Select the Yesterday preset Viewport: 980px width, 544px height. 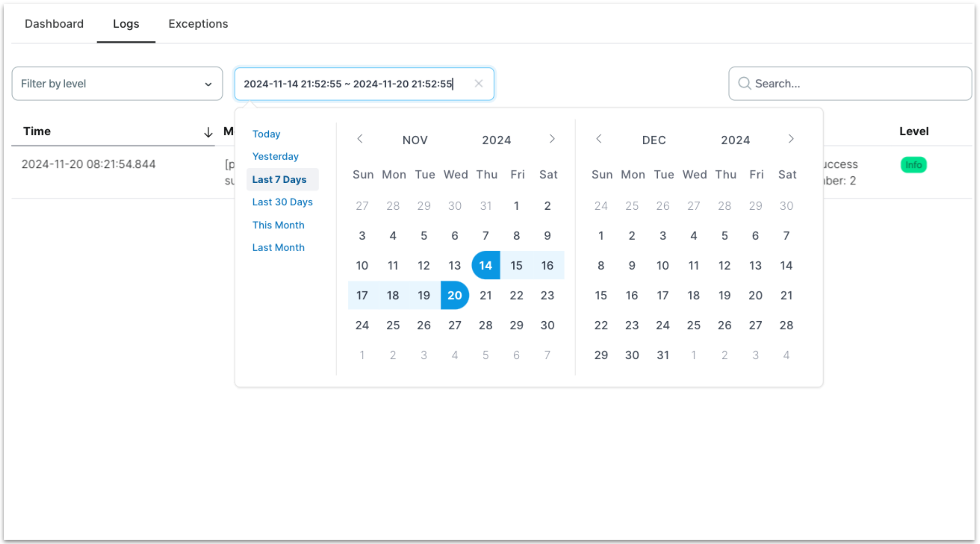(x=275, y=156)
